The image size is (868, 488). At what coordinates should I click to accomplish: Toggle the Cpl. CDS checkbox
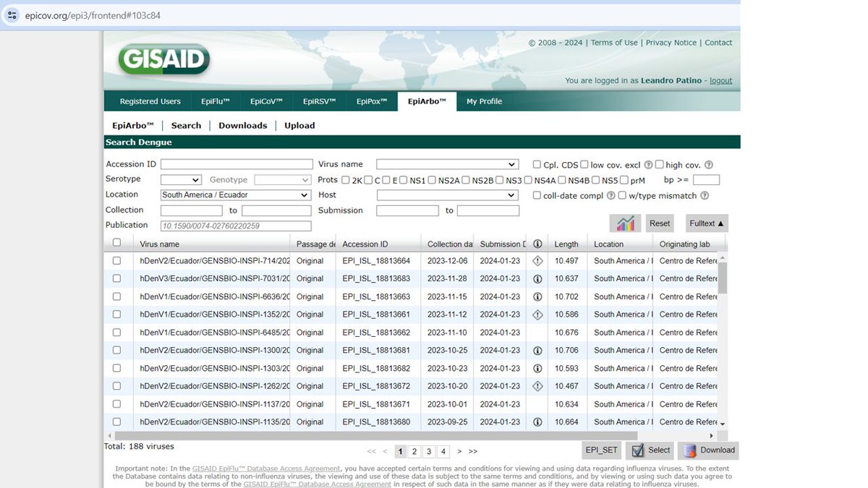point(537,165)
